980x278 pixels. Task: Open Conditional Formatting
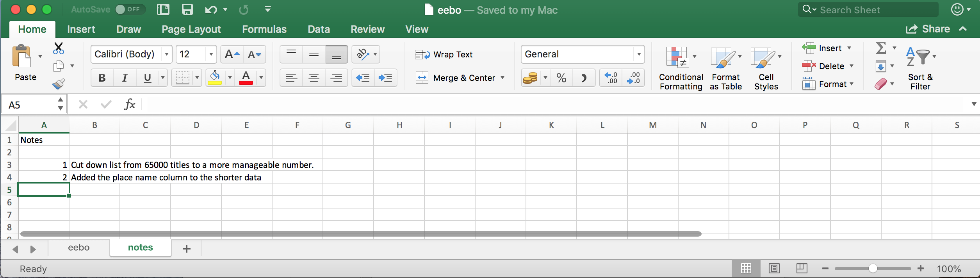pyautogui.click(x=681, y=68)
